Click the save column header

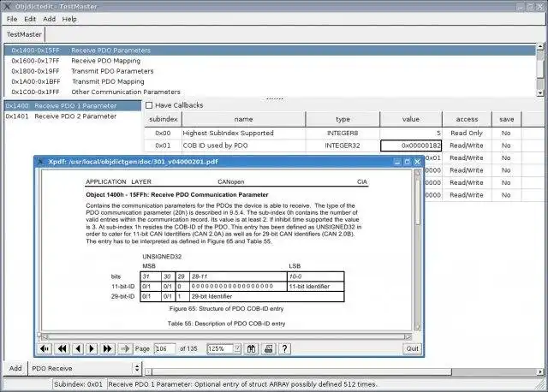coord(506,119)
